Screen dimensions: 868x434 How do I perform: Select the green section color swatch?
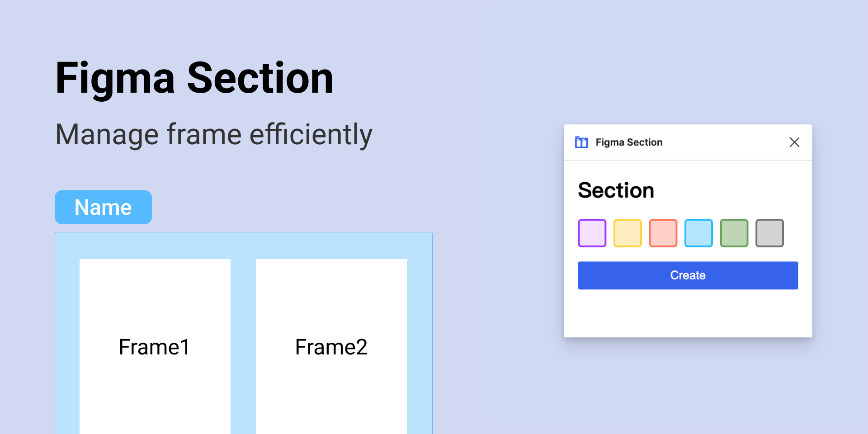coord(734,233)
